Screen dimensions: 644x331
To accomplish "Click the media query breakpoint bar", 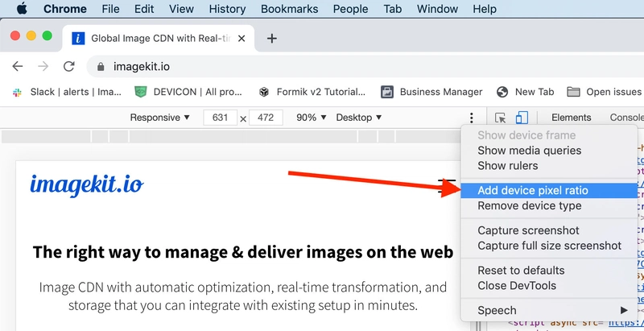I will 231,137.
